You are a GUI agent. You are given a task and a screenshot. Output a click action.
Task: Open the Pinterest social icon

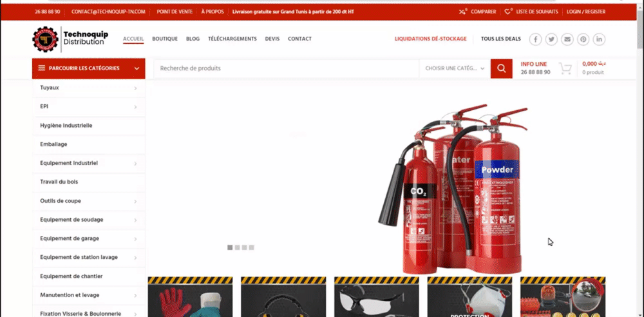(x=583, y=39)
